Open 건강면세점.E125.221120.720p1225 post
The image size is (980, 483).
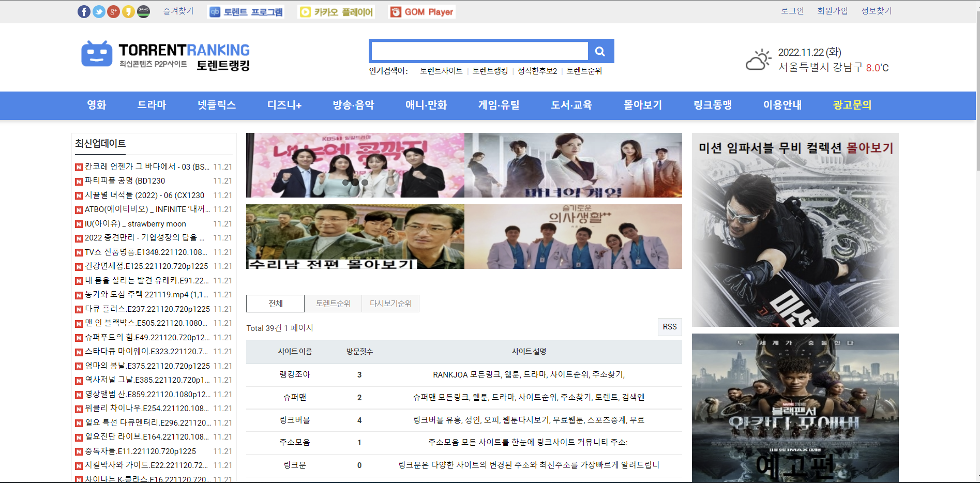[146, 266]
